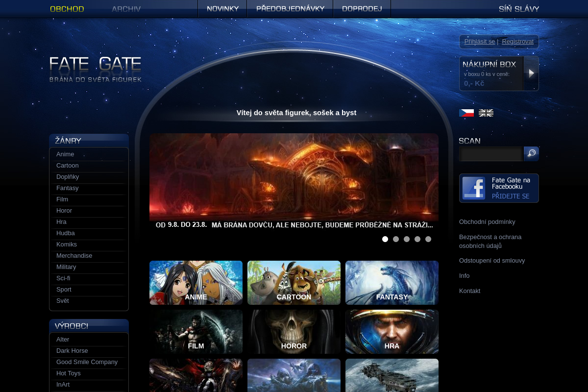
Task: Select third slideshow dot
Action: click(x=407, y=239)
